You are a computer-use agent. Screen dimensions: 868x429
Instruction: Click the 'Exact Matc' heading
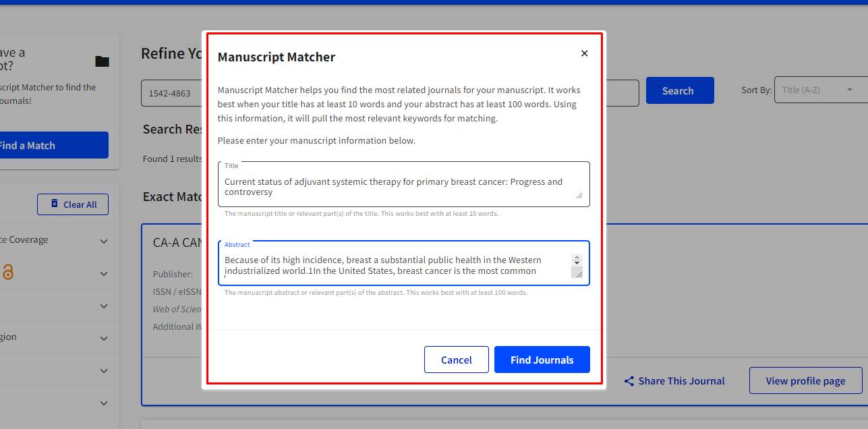173,196
